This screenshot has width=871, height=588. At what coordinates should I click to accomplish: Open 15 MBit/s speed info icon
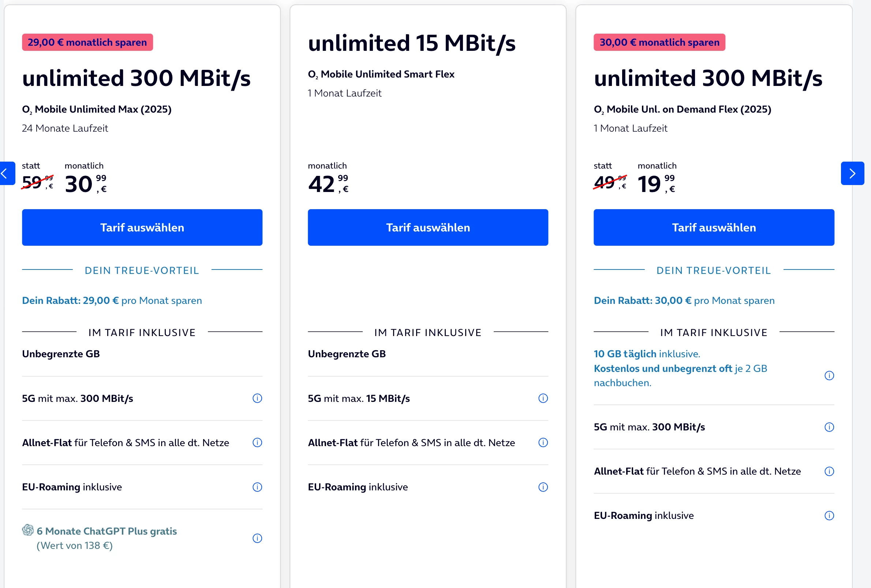tap(543, 398)
